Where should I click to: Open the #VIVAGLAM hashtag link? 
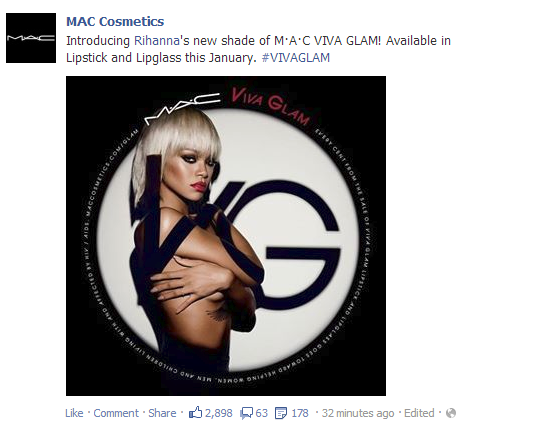pyautogui.click(x=296, y=58)
